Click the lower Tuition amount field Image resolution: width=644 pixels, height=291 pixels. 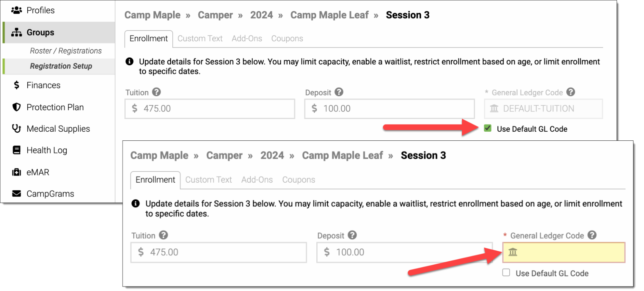(218, 252)
